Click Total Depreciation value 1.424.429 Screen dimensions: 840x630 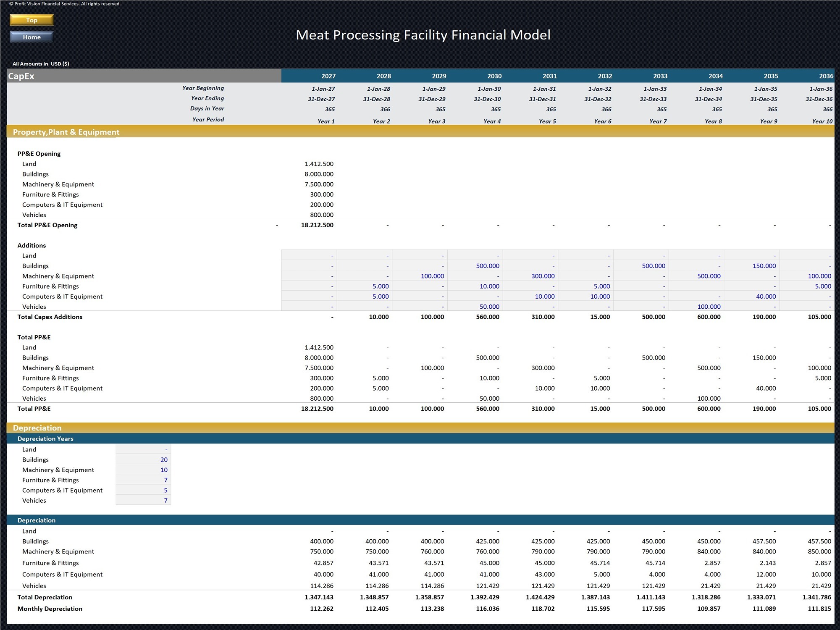coord(540,597)
